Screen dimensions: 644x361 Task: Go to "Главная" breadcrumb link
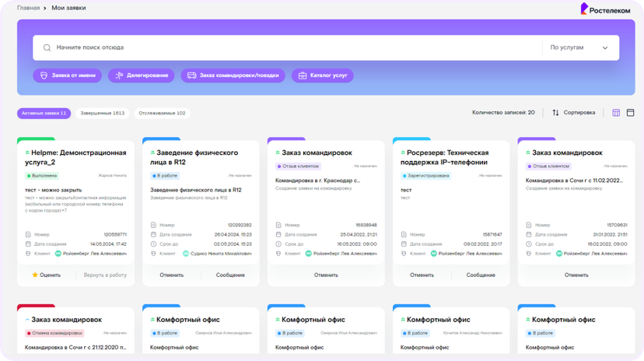pyautogui.click(x=28, y=8)
